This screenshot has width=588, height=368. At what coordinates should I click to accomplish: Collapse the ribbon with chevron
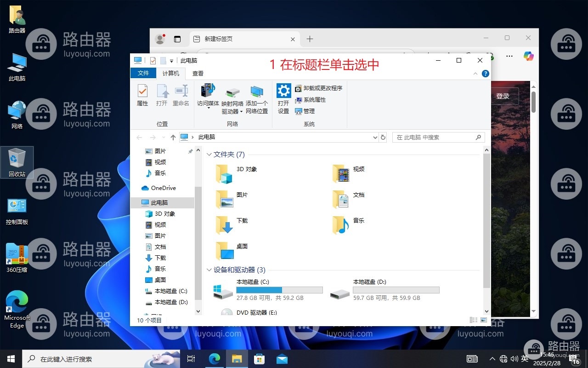coord(475,74)
